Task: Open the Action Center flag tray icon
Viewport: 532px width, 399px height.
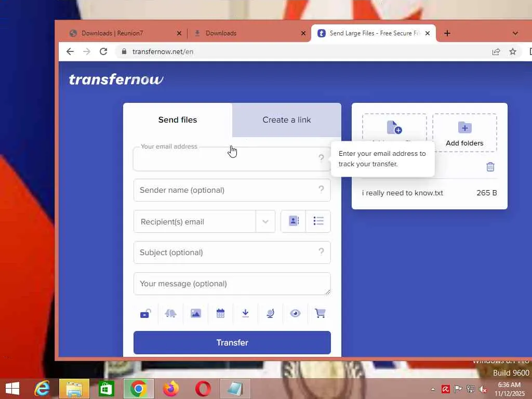Action: coord(458,389)
